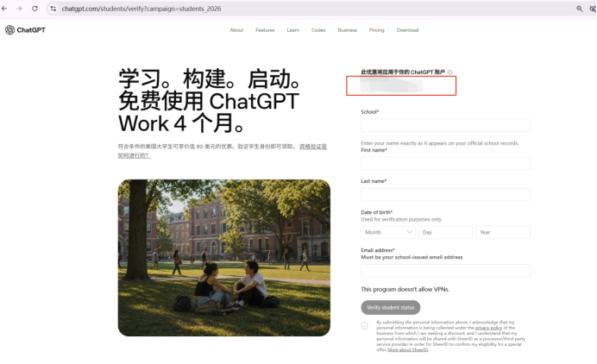597x364 pixels.
Task: Click the School input field
Action: click(445, 125)
